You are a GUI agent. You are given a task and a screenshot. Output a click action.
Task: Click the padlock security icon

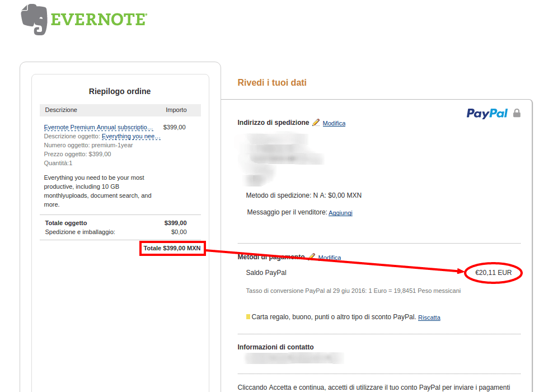pos(517,113)
